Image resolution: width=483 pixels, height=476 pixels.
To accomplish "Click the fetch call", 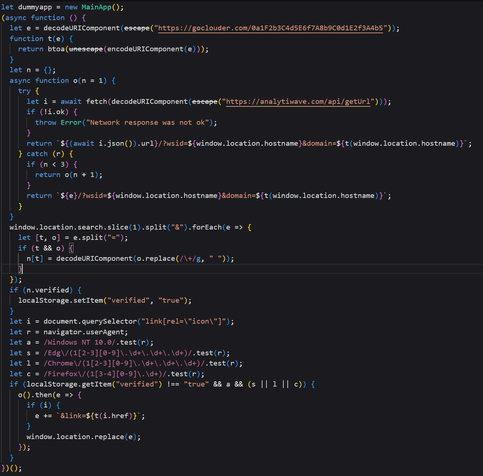I will click(x=96, y=101).
